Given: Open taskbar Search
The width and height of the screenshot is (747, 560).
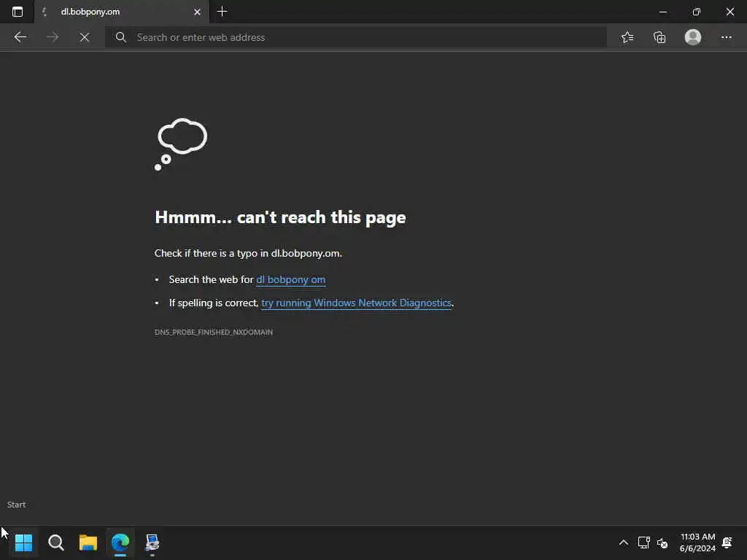Looking at the screenshot, I should tap(55, 542).
